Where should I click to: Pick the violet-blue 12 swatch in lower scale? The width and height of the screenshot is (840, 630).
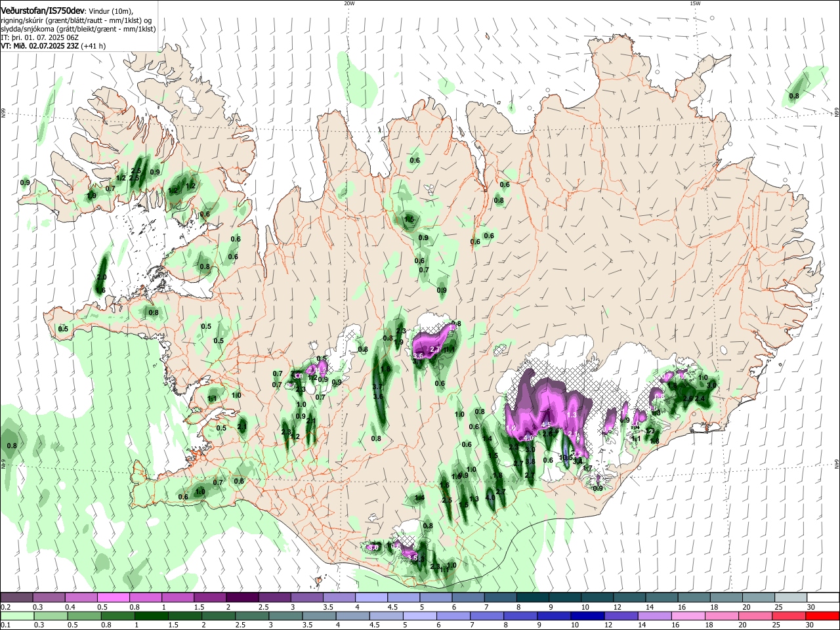[x=621, y=616]
